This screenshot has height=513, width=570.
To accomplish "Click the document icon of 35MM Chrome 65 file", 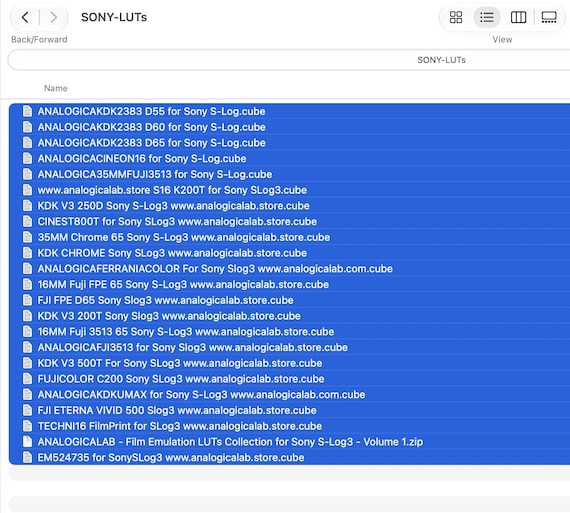I will (x=27, y=237).
